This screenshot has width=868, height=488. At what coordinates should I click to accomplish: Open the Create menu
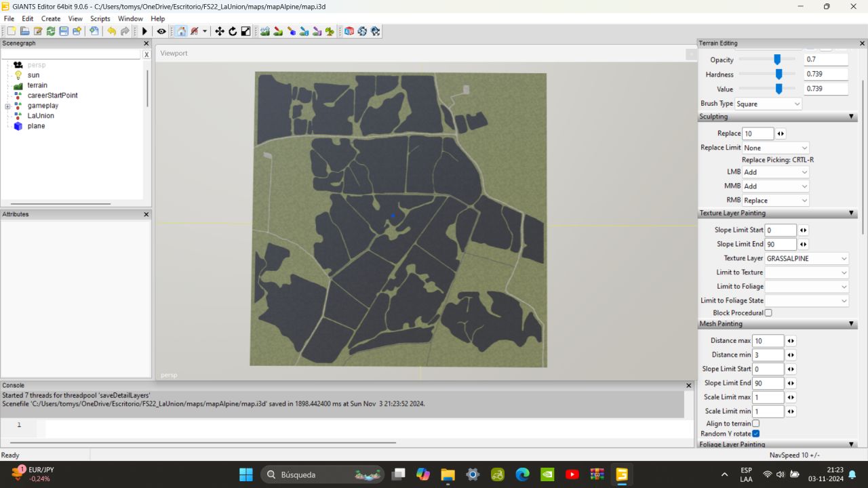(51, 19)
